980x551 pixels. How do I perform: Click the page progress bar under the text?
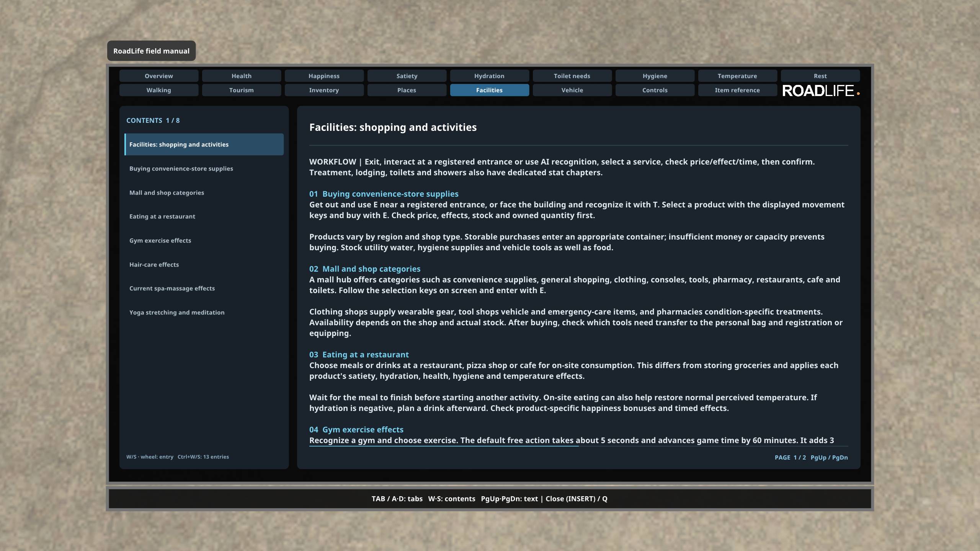[x=578, y=446]
